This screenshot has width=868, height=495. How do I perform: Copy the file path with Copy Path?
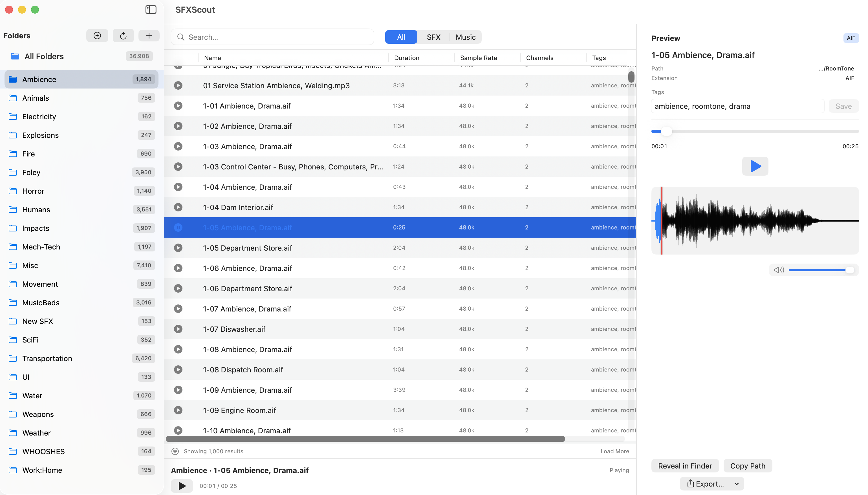748,465
